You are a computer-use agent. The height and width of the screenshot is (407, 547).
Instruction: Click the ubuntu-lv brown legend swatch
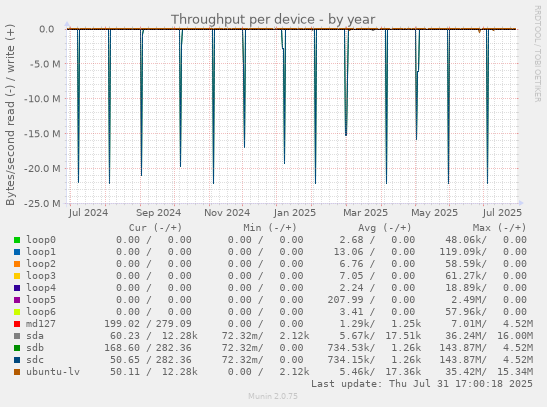(x=17, y=372)
